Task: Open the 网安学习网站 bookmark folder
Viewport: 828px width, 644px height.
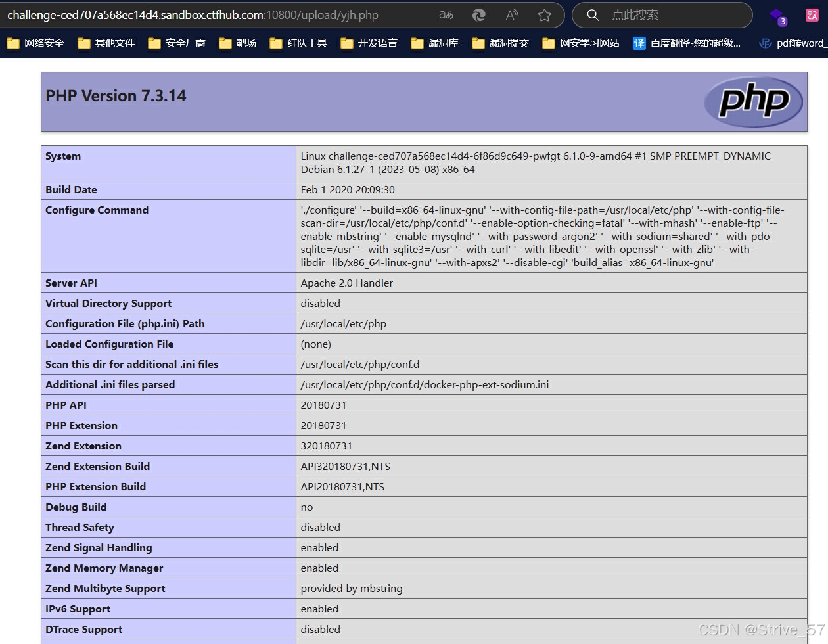Action: [x=581, y=43]
